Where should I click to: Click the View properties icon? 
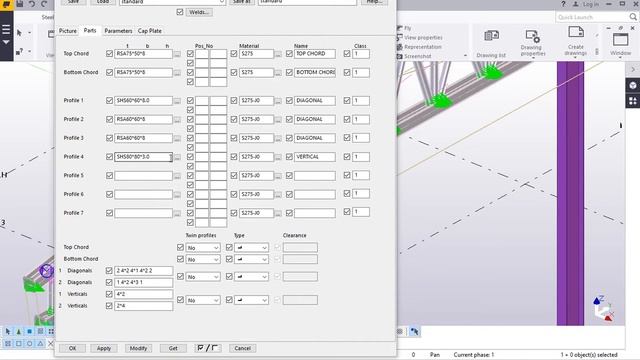click(x=400, y=38)
